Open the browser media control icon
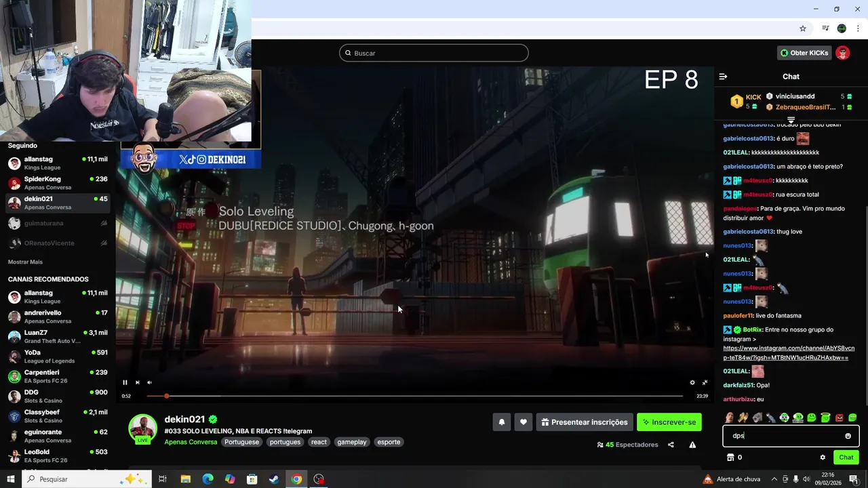 point(825,28)
